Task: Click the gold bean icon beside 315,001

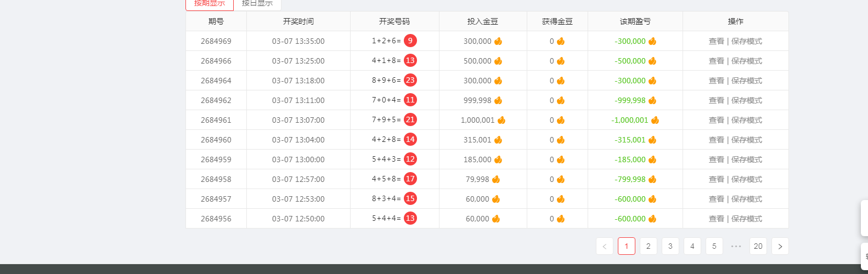Action: click(x=498, y=140)
